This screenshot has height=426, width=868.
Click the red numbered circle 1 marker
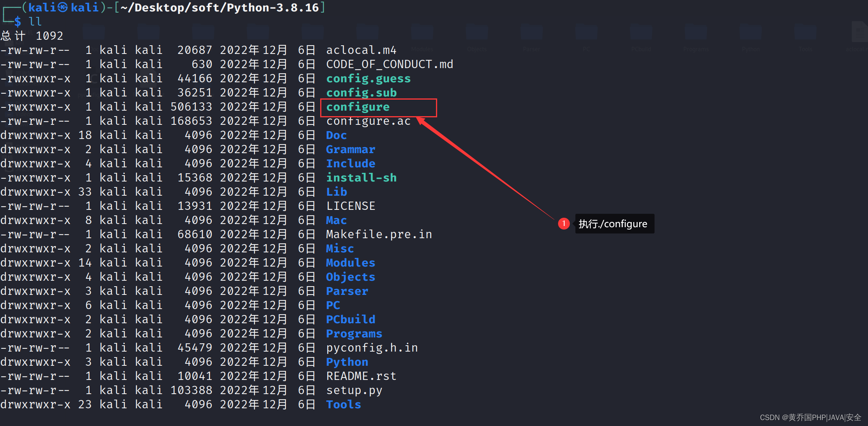(564, 224)
